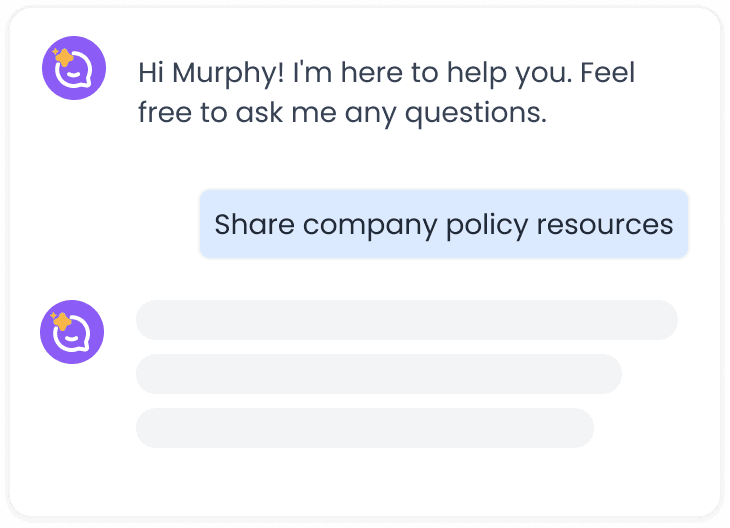This screenshot has width=730, height=528.
Task: Click the line 'free to ask me any questions.'
Action: [x=342, y=112]
